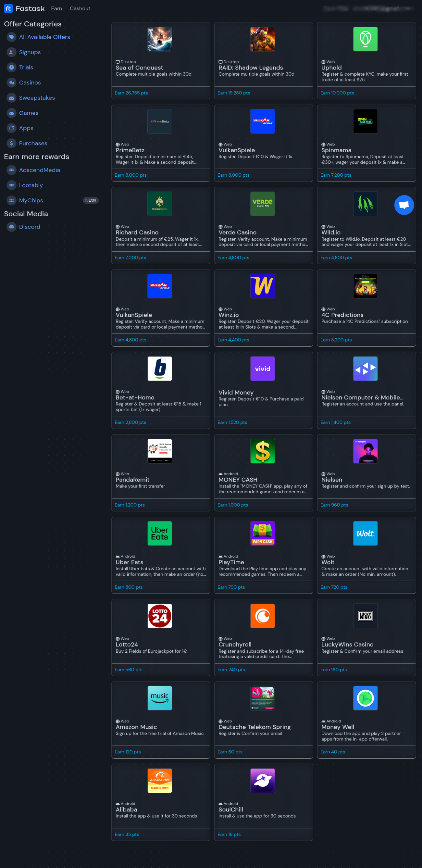Viewport: 422px width, 868px height.
Task: Click the Crunchyroll orange logo
Action: (x=262, y=616)
